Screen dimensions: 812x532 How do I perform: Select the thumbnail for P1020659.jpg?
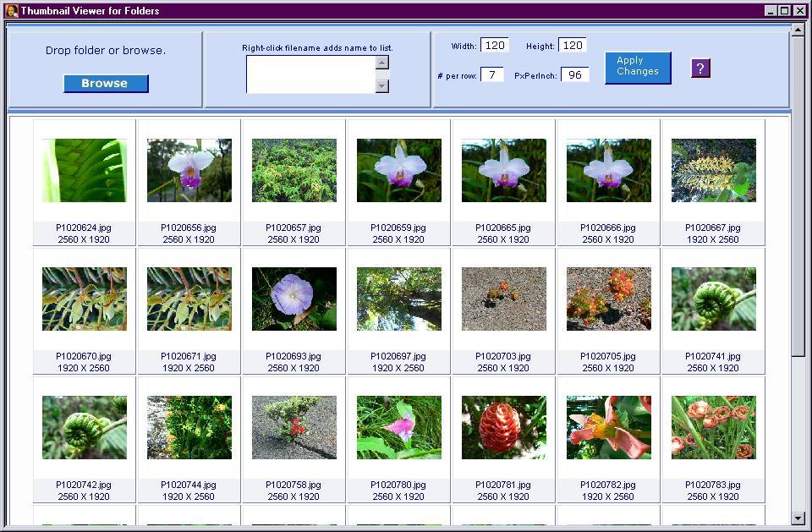point(399,171)
